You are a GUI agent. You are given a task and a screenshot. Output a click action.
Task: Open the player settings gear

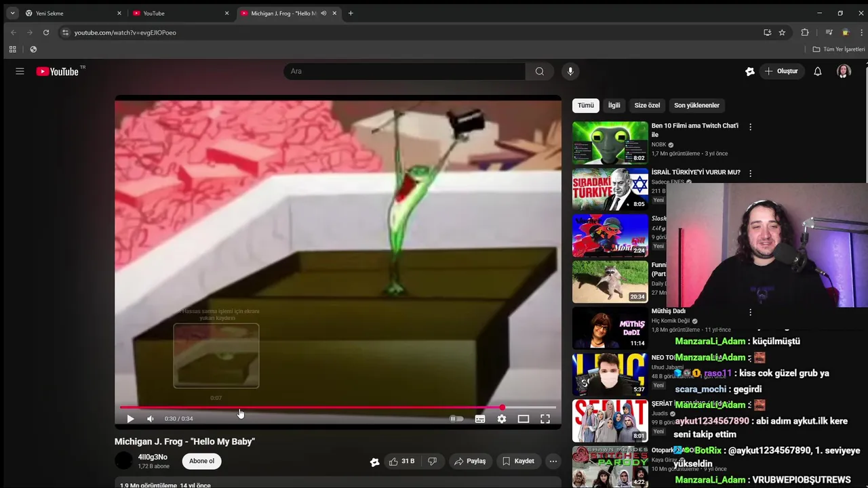(502, 419)
